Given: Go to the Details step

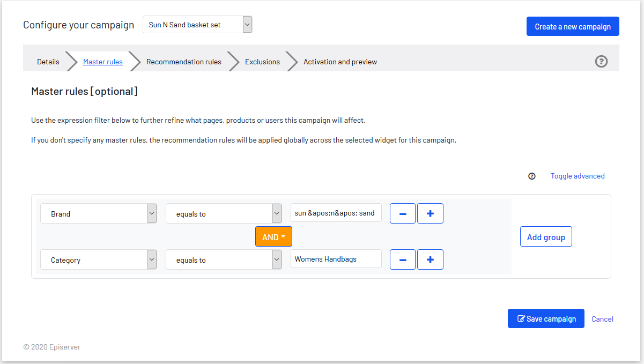Looking at the screenshot, I should tap(48, 62).
